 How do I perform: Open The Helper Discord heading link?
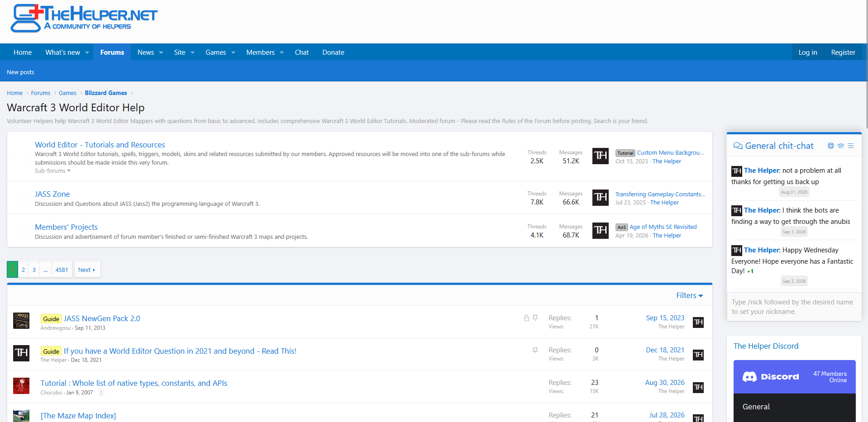[x=766, y=346]
